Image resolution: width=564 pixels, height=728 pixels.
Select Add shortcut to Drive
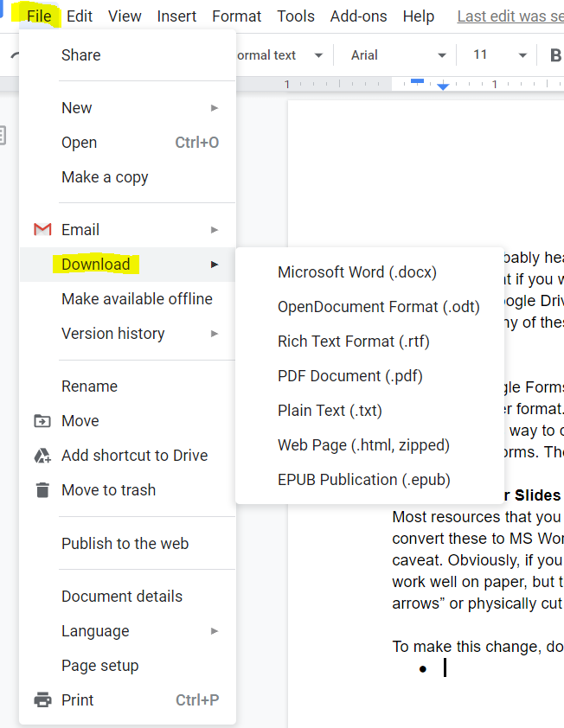[x=128, y=456]
